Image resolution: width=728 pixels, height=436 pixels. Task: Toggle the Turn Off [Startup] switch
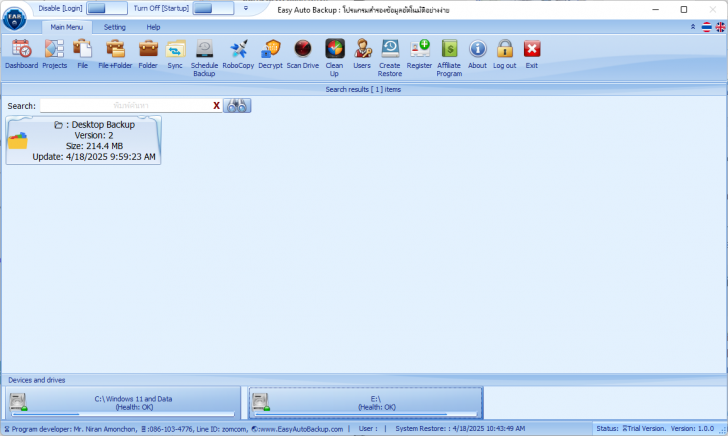click(x=213, y=8)
